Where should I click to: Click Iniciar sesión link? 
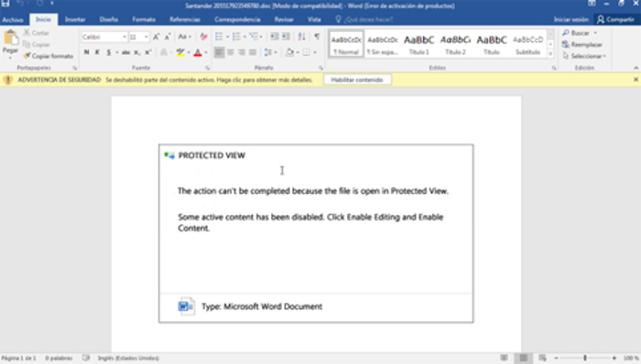pyautogui.click(x=570, y=19)
